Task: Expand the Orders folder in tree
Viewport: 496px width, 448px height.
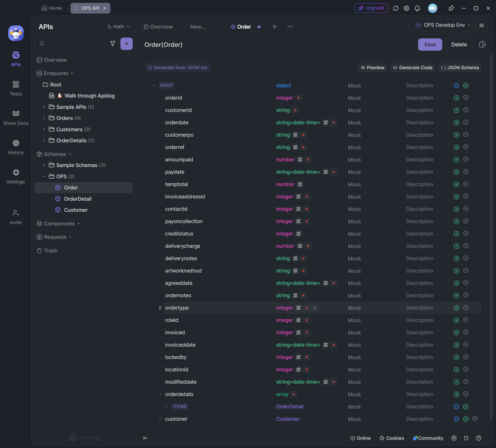Action: [x=44, y=118]
